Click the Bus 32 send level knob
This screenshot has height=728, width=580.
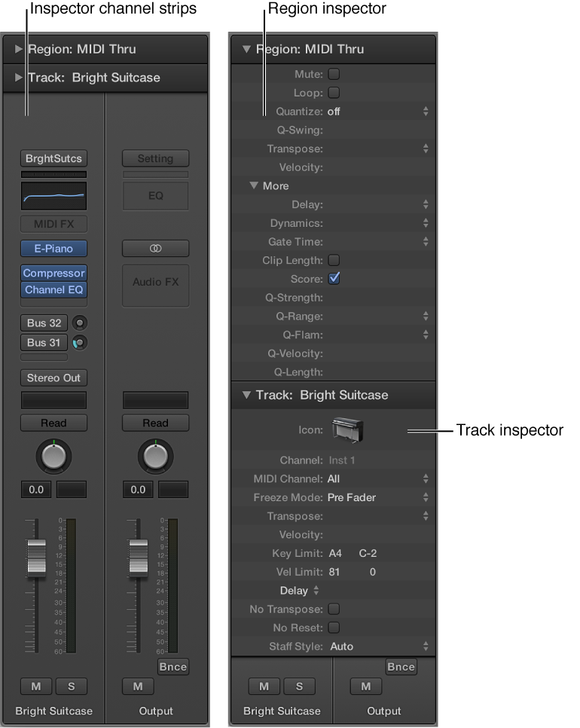[x=80, y=323]
